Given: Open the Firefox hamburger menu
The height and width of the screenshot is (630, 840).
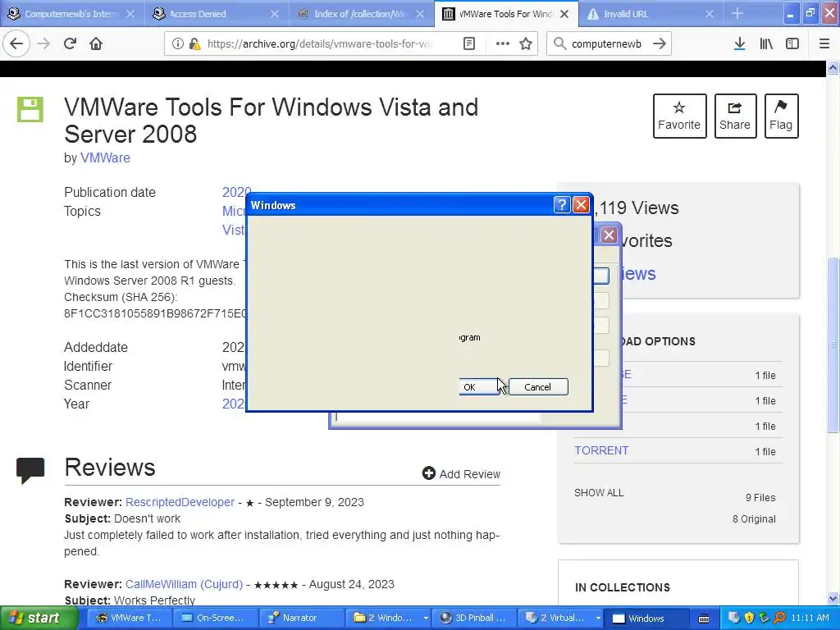Looking at the screenshot, I should pyautogui.click(x=824, y=43).
